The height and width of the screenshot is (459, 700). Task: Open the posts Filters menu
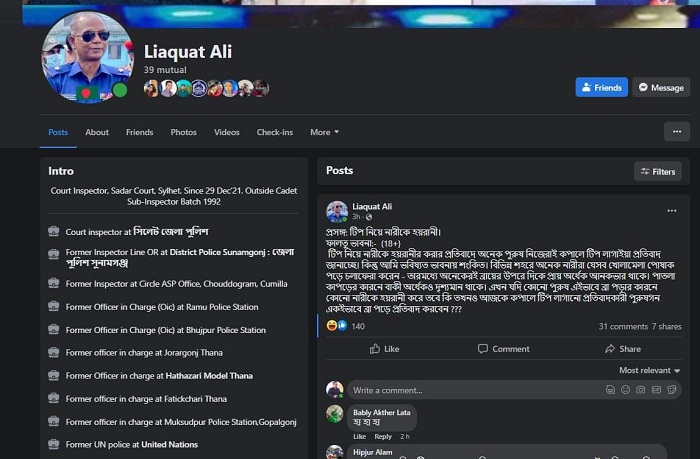[658, 171]
